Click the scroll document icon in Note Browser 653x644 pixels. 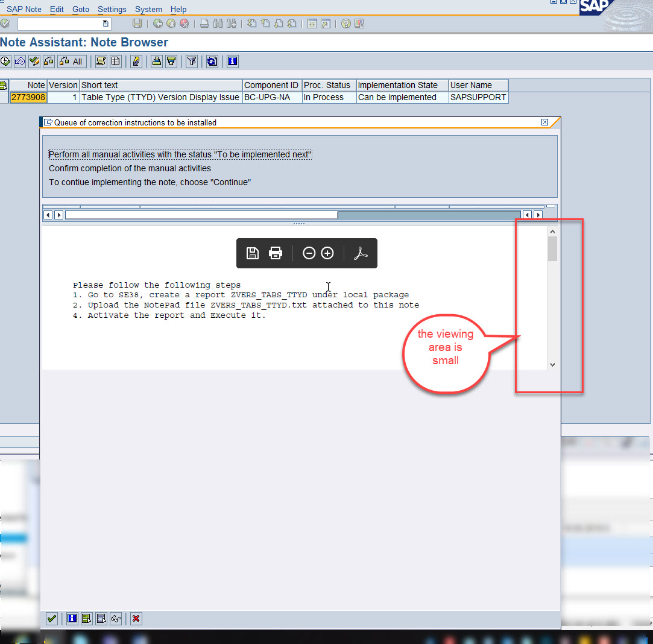(101, 62)
